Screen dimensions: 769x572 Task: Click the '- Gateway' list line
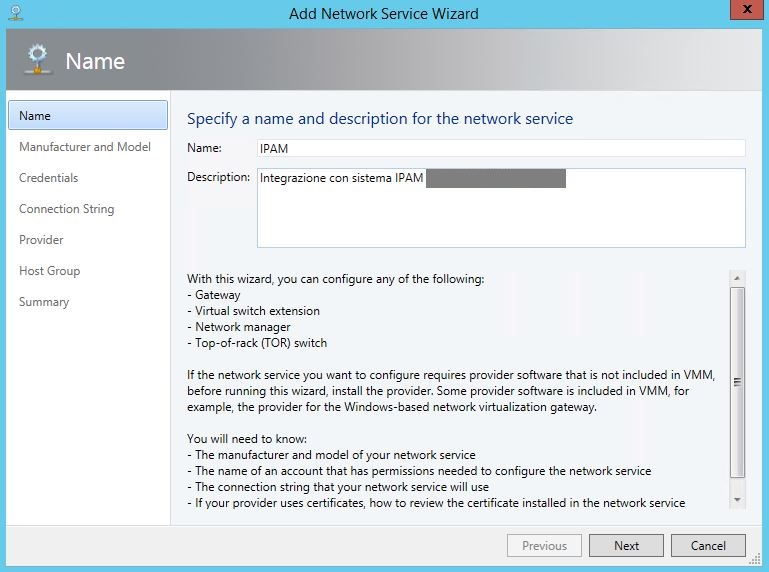point(214,295)
